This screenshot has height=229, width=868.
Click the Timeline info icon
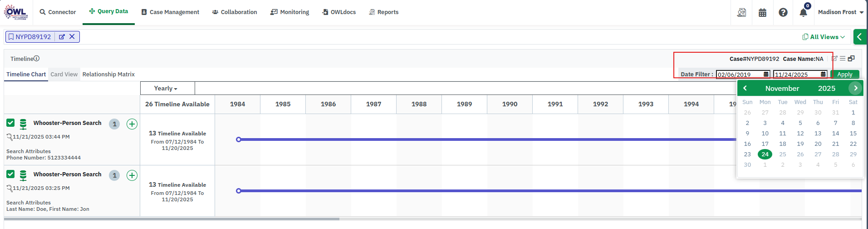click(x=37, y=59)
